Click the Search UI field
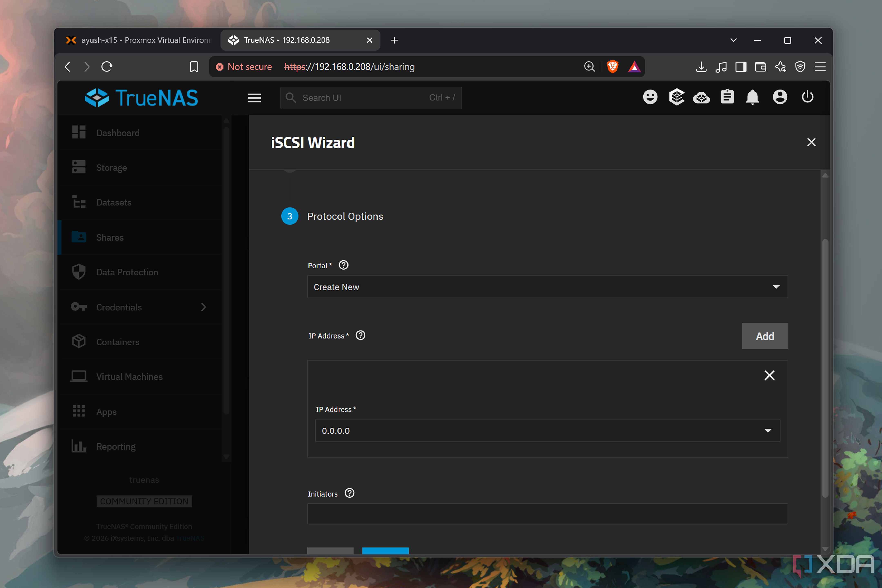 371,98
